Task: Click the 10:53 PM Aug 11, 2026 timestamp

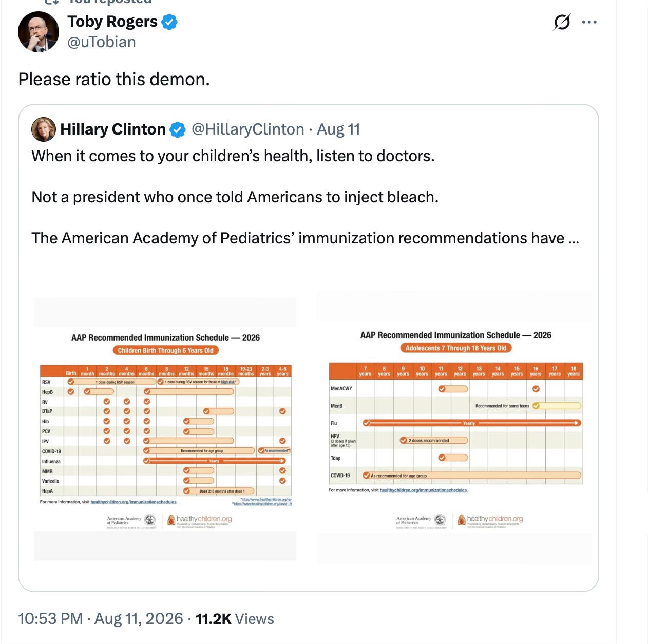Action: 101,619
